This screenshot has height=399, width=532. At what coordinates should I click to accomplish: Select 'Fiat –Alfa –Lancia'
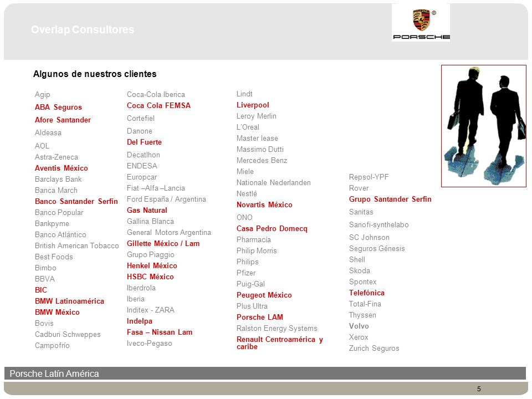[x=156, y=188]
